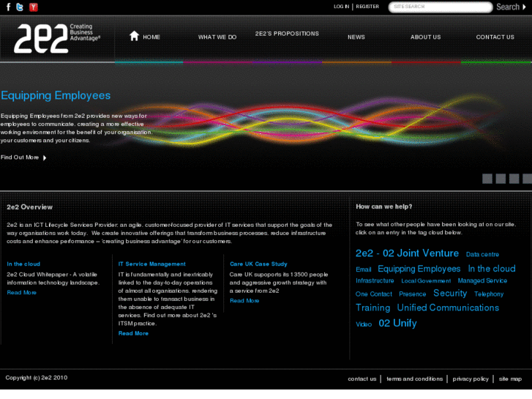Open the What We Do menu
This screenshot has height=399, width=532.
click(x=217, y=37)
